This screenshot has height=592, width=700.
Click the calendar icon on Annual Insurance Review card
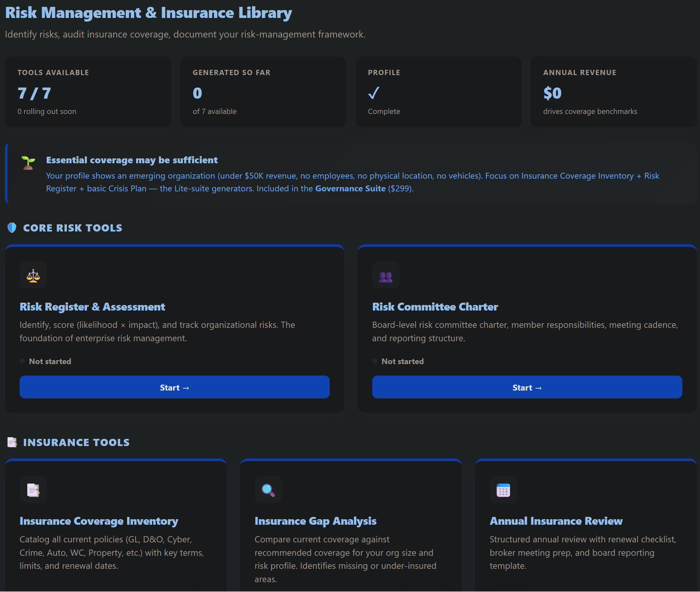pos(503,490)
